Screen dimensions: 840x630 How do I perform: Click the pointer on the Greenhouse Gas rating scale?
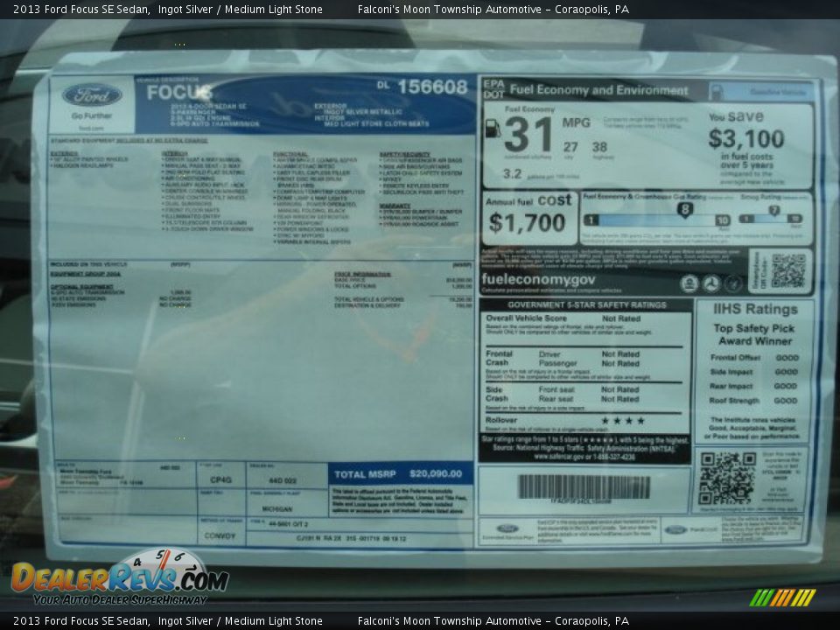pyautogui.click(x=685, y=208)
